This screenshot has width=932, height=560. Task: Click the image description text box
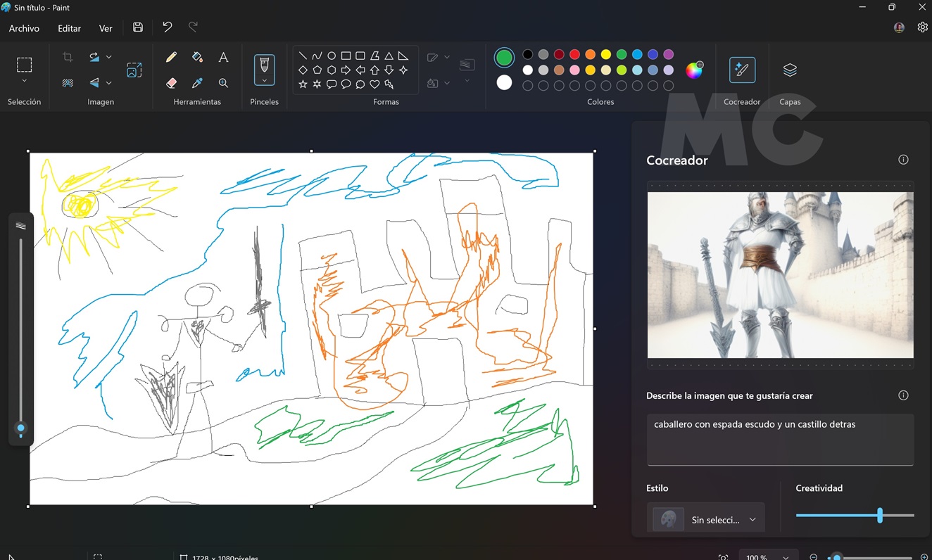pyautogui.click(x=780, y=439)
